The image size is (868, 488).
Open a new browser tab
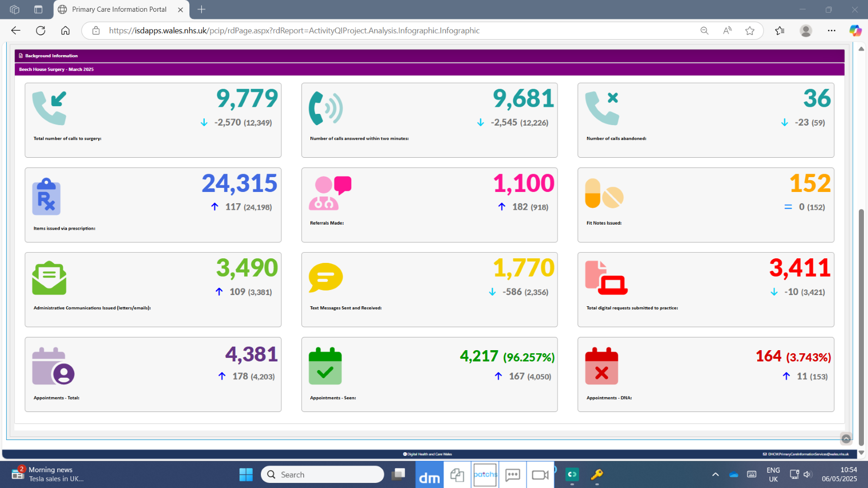point(202,9)
